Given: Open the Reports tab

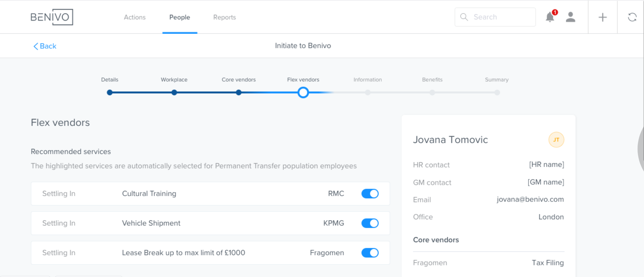Looking at the screenshot, I should point(224,17).
